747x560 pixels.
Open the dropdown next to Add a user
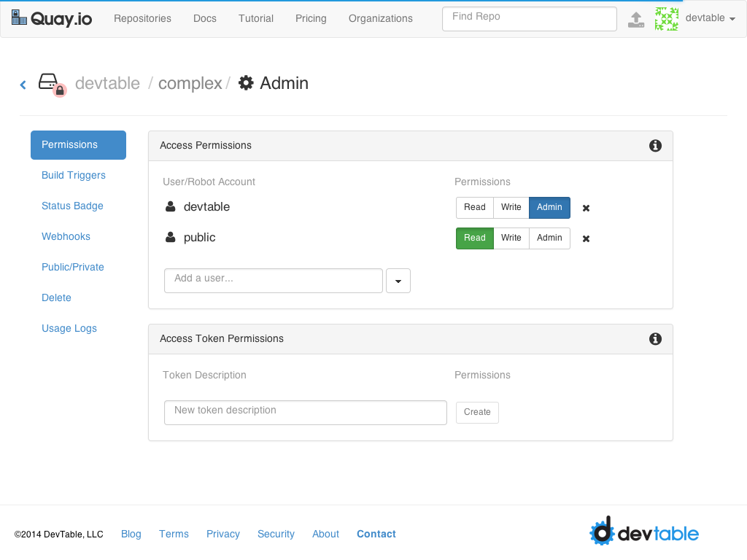tap(398, 281)
